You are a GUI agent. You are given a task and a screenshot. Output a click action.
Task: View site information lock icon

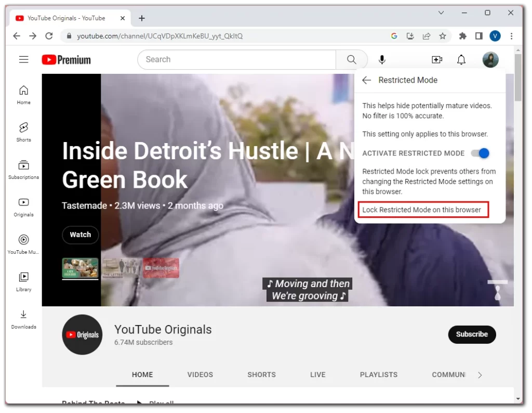(69, 36)
